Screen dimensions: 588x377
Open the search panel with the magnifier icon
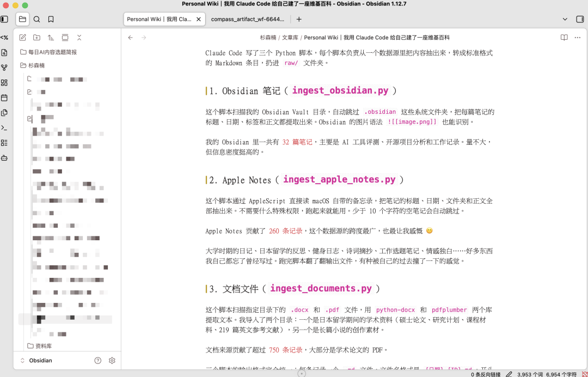tap(35, 19)
